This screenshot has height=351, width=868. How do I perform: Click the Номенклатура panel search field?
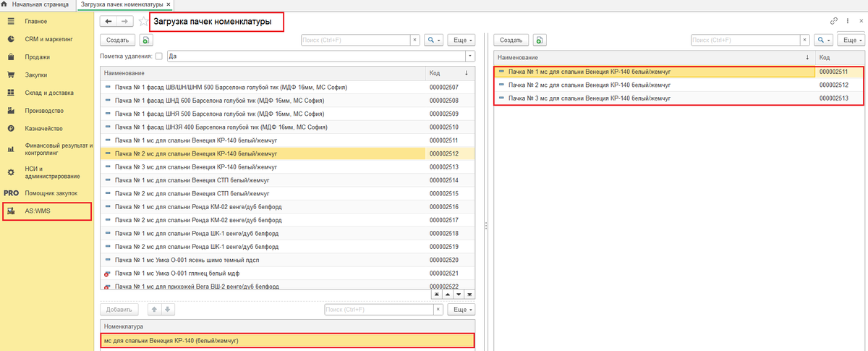pyautogui.click(x=378, y=310)
